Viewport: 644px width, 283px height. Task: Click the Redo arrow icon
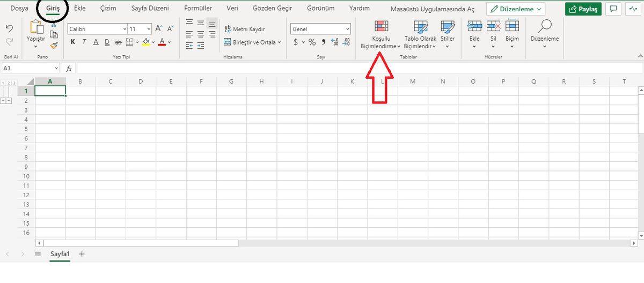[x=9, y=41]
